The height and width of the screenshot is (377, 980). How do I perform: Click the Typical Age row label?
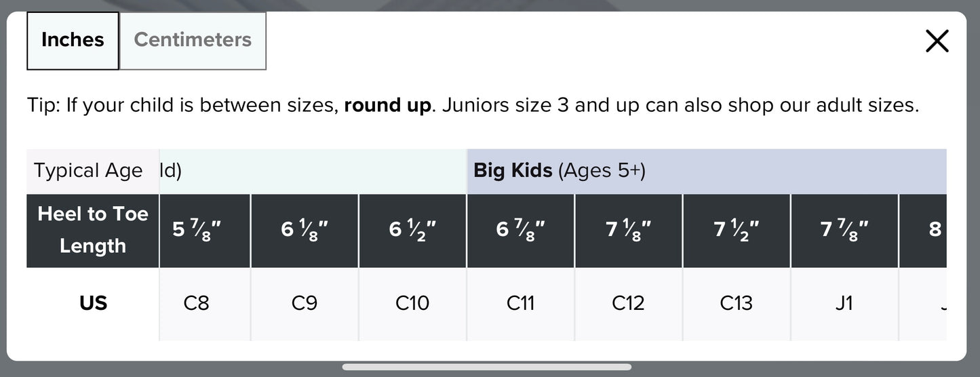point(88,171)
